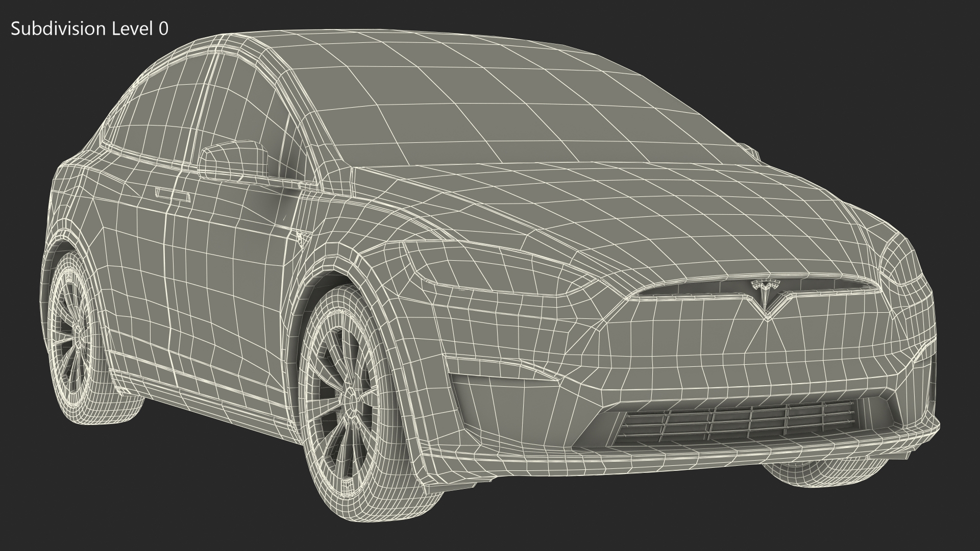The width and height of the screenshot is (980, 551).
Task: Click the driver side mirror on the car
Action: (234, 161)
